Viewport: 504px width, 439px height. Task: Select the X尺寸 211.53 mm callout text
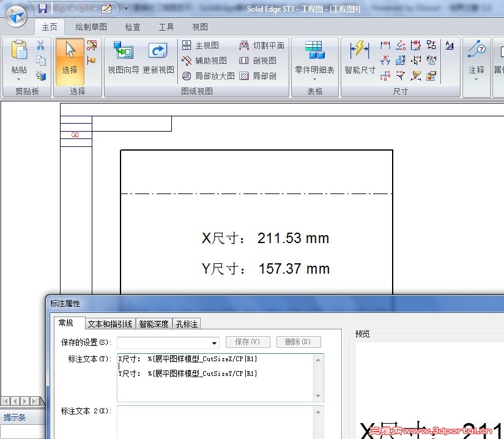(265, 239)
